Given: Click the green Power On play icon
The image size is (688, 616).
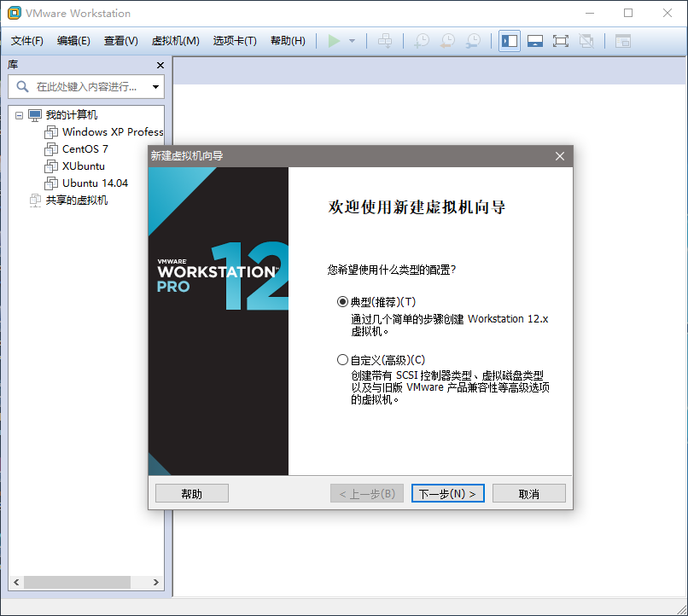Looking at the screenshot, I should [334, 41].
